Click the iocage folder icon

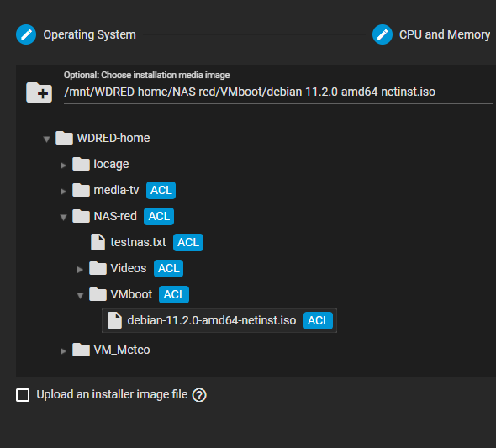[81, 164]
